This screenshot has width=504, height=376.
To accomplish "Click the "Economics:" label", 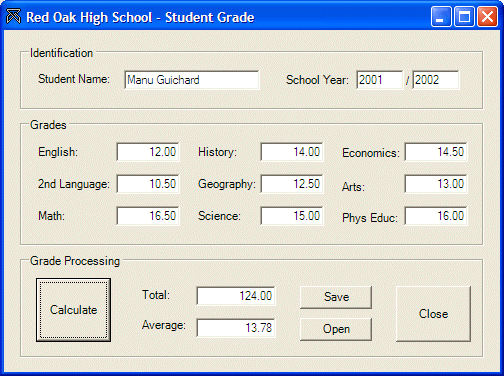I will (371, 153).
